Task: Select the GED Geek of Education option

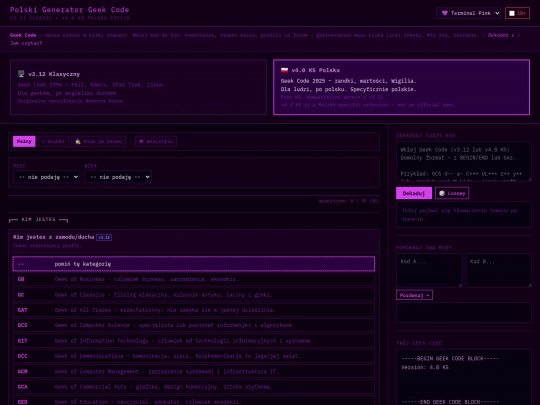Action: [x=194, y=401]
